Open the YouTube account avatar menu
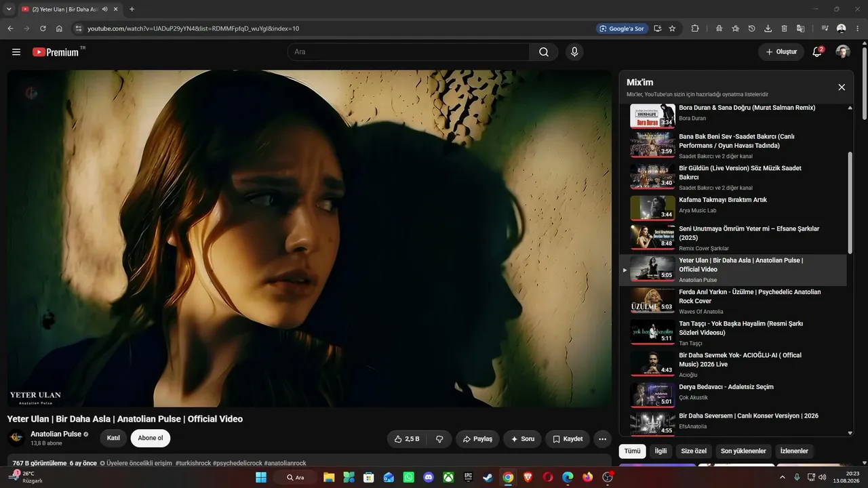This screenshot has width=868, height=488. pos(843,52)
